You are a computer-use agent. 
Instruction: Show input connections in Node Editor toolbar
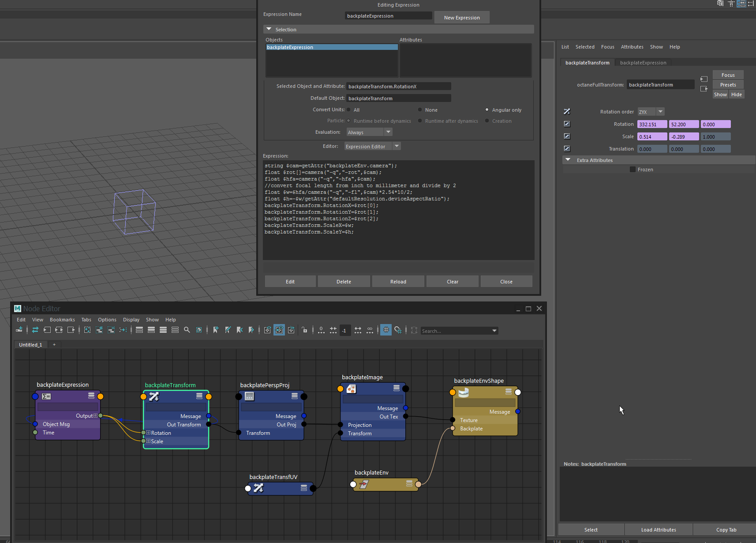tap(47, 330)
